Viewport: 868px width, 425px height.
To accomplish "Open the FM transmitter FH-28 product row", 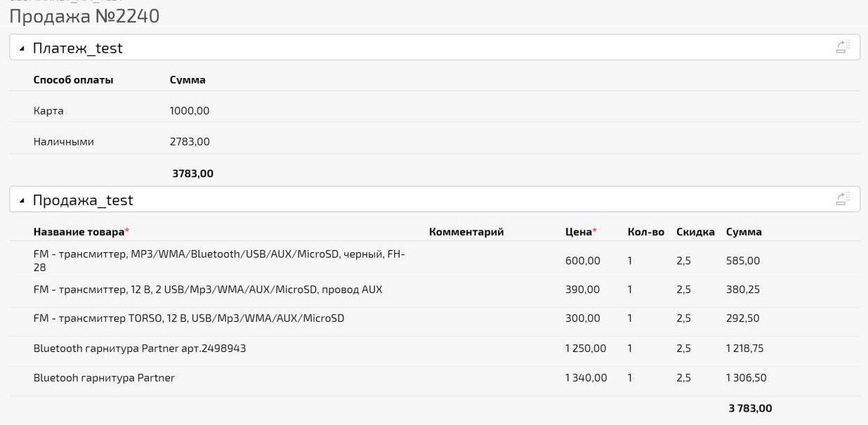I will [219, 261].
